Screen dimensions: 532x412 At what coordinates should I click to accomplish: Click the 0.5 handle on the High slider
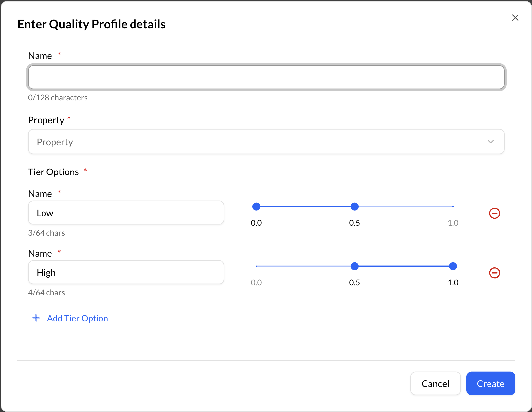pos(354,266)
